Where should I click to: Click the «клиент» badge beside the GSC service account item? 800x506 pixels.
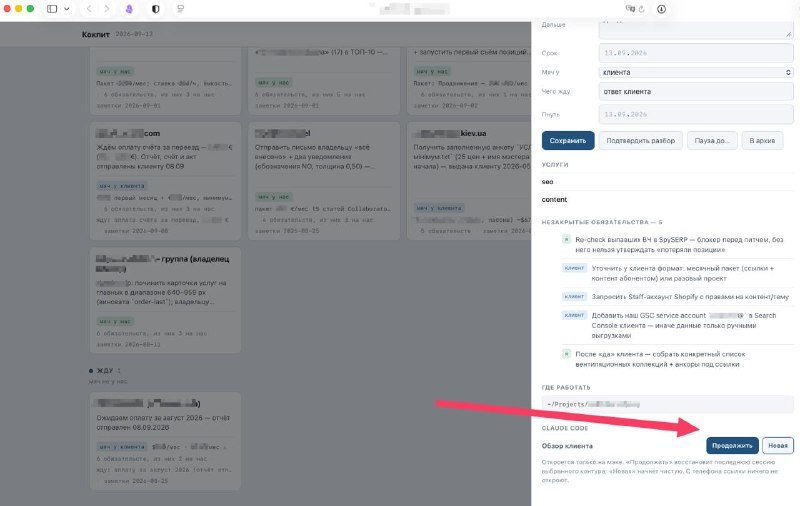click(574, 315)
